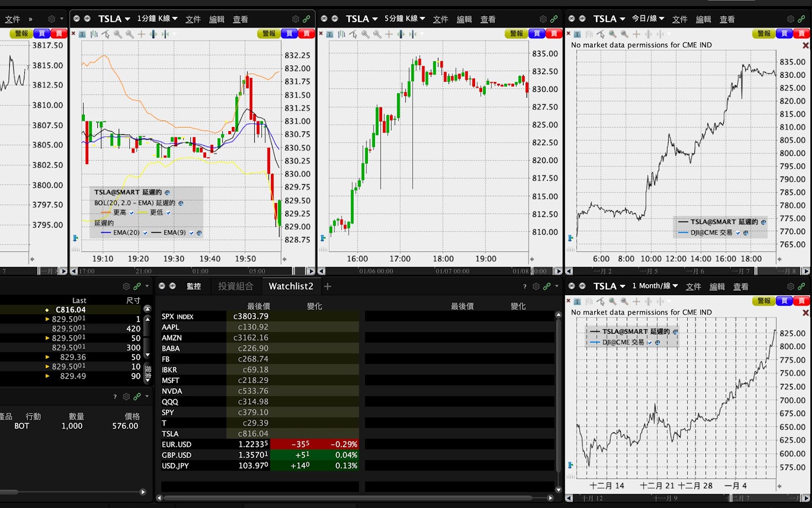Image resolution: width=812 pixels, height=508 pixels.
Task: Open settings gear of 5分鐘 K線 chart
Action: pos(543,19)
